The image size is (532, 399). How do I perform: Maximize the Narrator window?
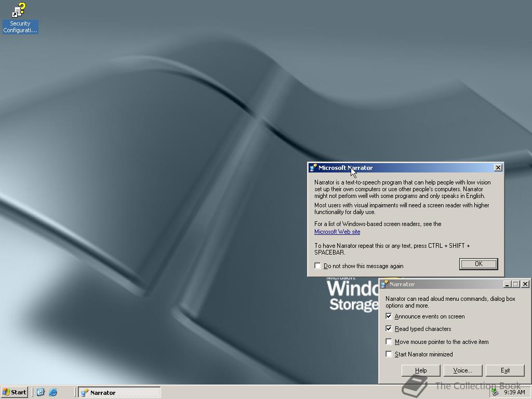[x=516, y=284]
